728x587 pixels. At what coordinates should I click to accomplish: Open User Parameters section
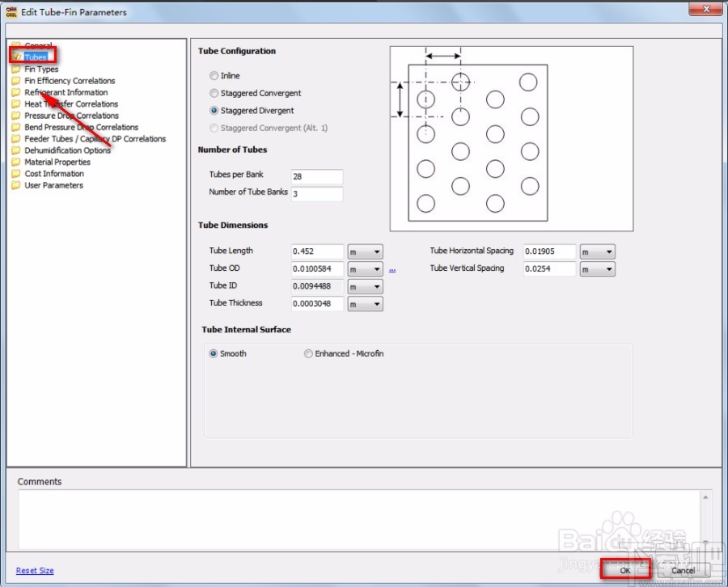(54, 185)
